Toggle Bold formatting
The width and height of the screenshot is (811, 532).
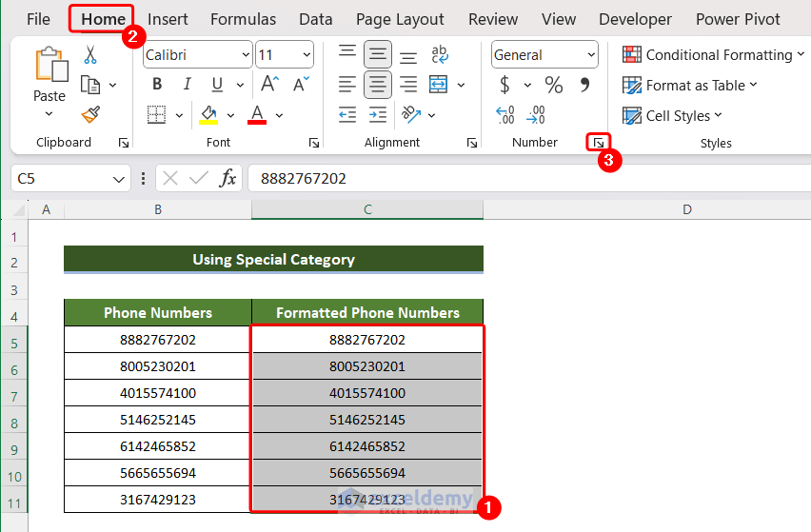(x=157, y=85)
